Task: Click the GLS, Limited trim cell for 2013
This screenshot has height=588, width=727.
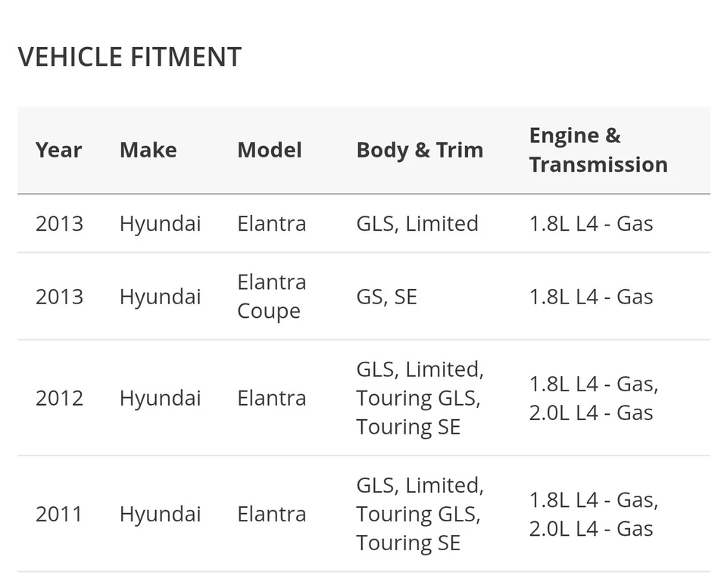Action: (x=417, y=223)
